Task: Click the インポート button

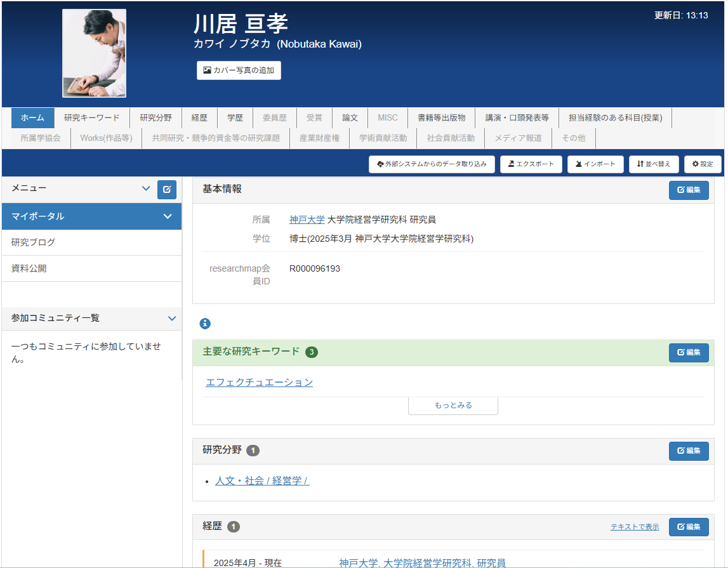Action: (x=595, y=164)
